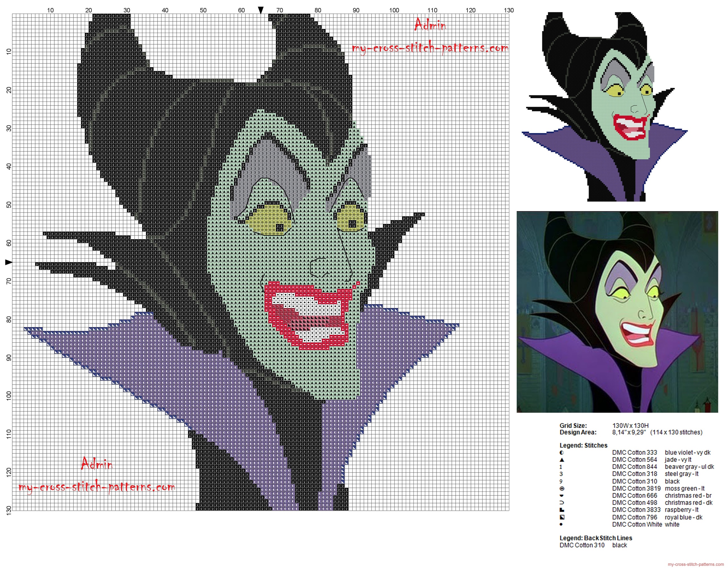Click the 'raspberry - lt' color name
Viewport: 728px width, 568px height.
pos(682,510)
